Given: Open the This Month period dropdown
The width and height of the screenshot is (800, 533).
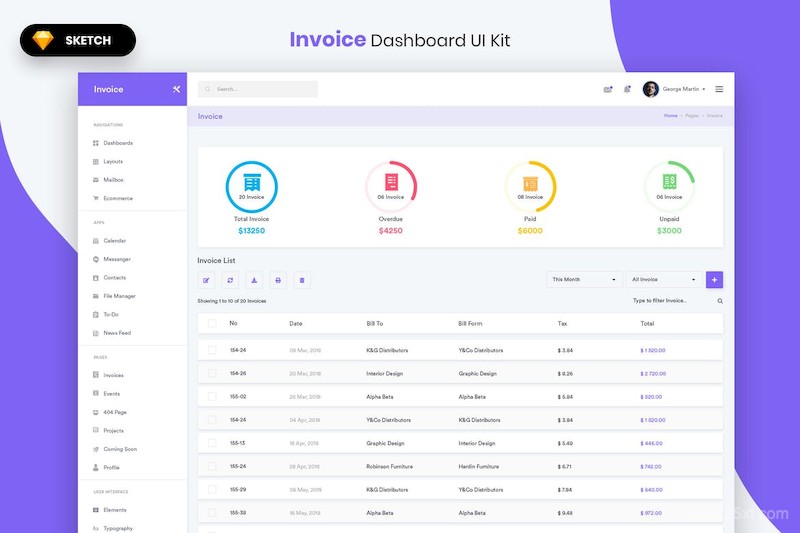Looking at the screenshot, I should pos(584,280).
